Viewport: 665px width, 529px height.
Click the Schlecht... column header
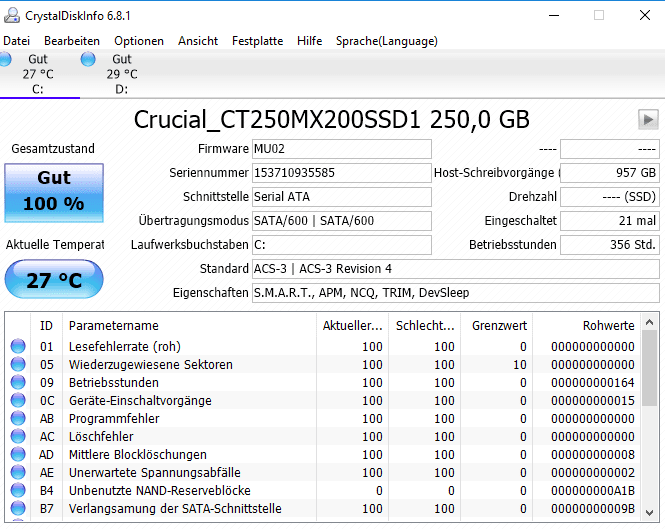(425, 325)
